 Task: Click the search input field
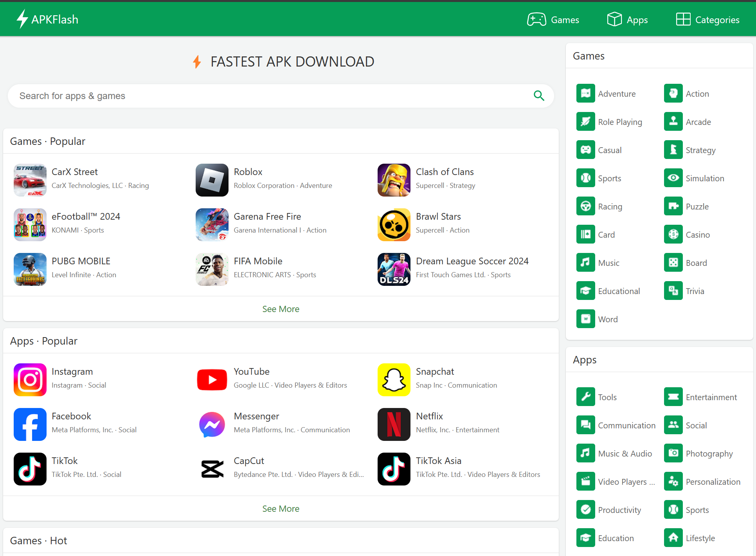point(281,96)
